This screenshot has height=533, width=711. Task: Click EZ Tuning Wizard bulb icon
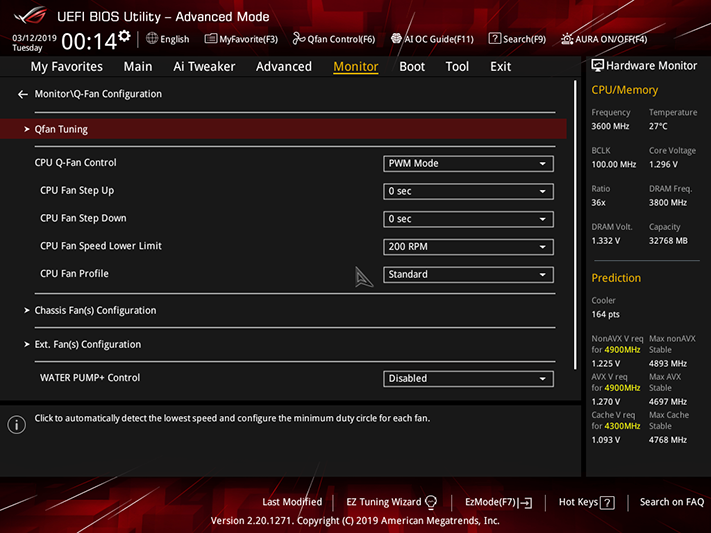pos(431,502)
